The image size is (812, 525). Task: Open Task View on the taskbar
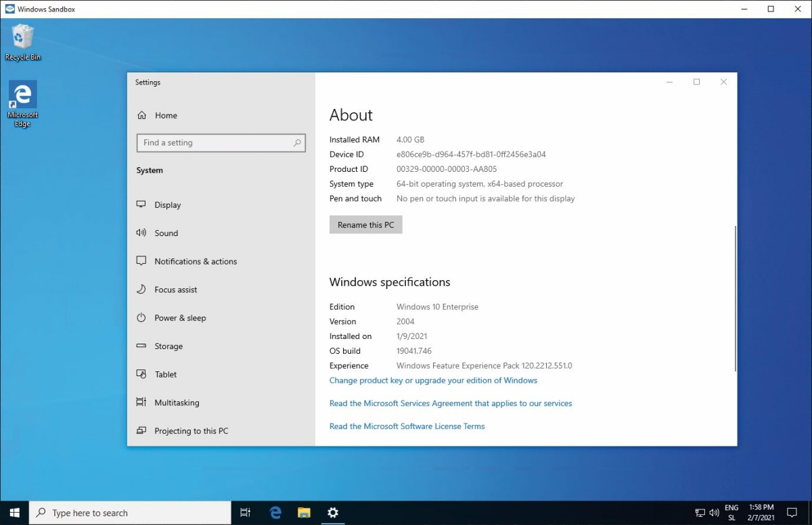246,513
